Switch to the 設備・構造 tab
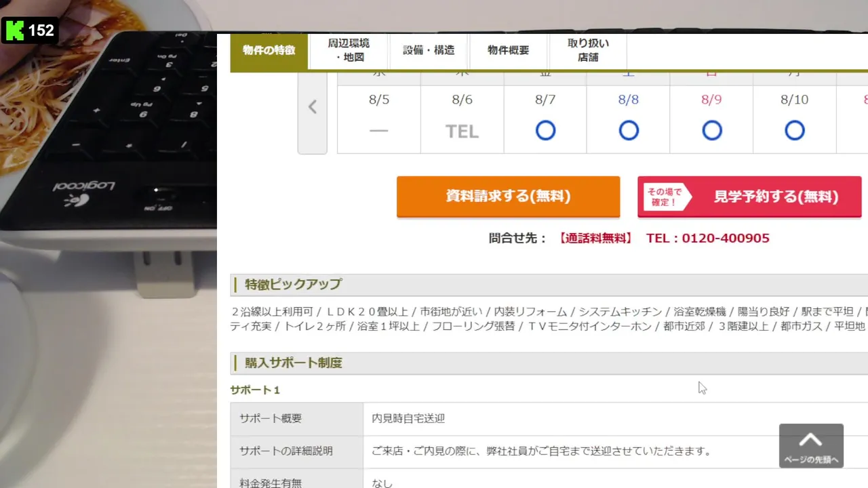The image size is (868, 488). (429, 50)
